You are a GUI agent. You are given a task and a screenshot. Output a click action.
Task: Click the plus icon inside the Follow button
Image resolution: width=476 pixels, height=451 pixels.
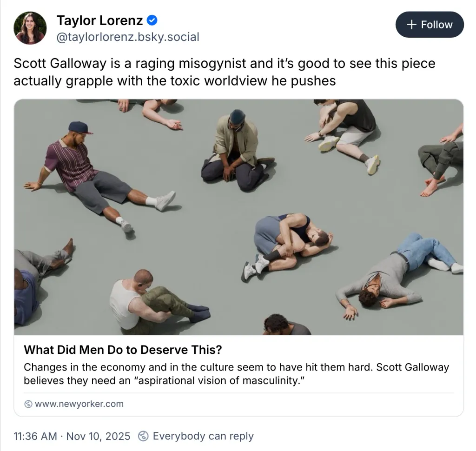tap(412, 25)
